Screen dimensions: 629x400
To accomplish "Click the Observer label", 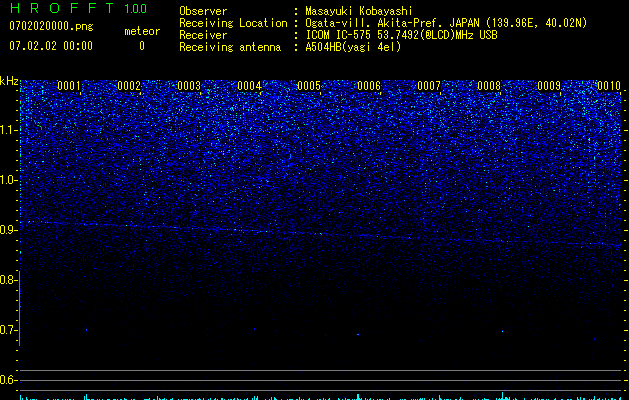I will (x=203, y=11).
